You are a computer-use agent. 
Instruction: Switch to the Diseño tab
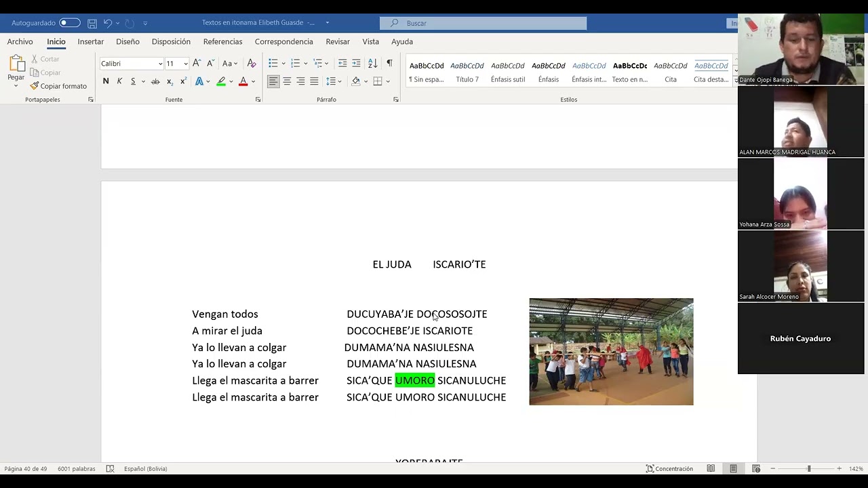tap(127, 41)
